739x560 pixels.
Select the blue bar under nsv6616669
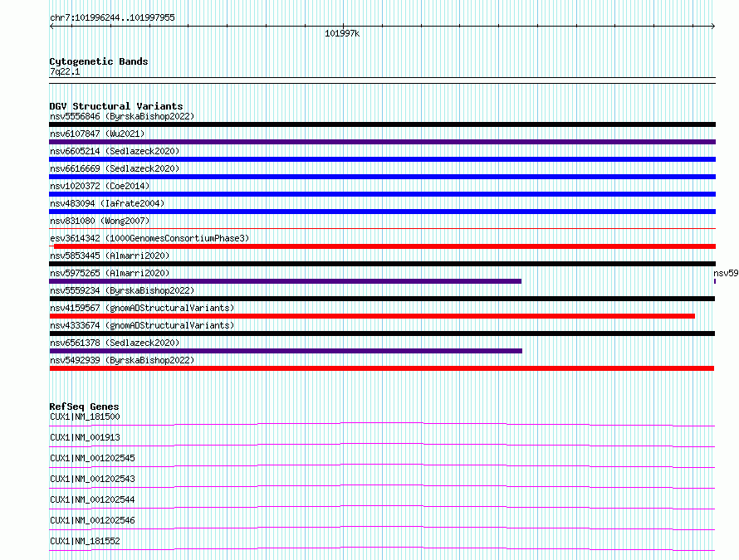coord(382,177)
